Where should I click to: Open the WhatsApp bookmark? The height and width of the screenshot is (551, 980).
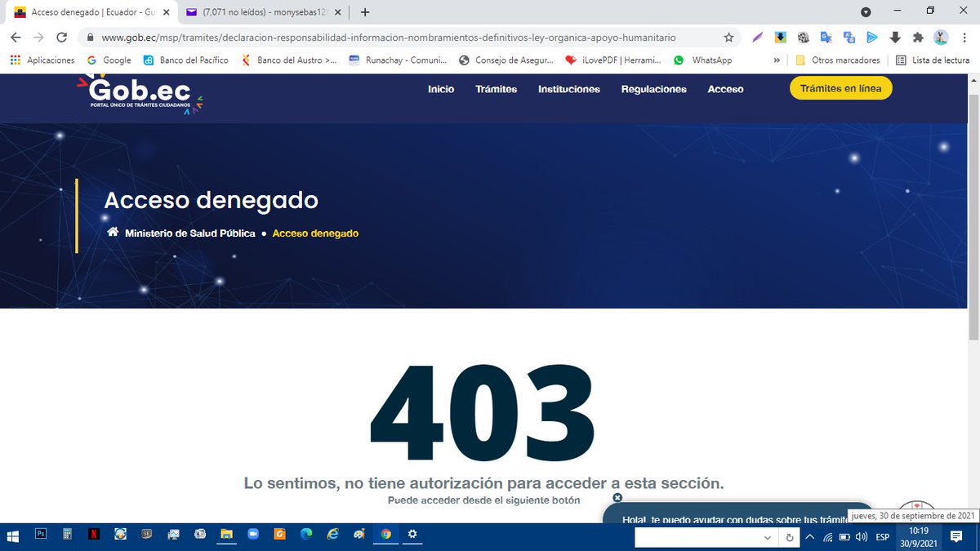tap(702, 60)
